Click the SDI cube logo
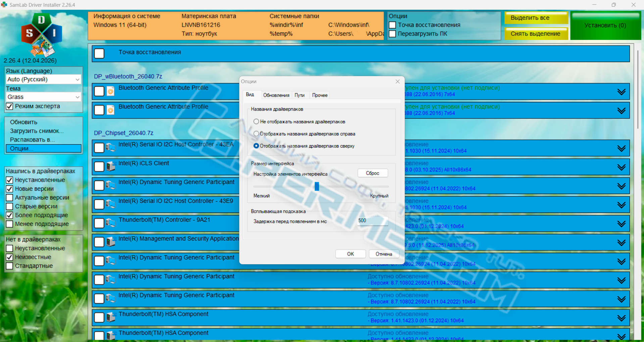The image size is (644, 342). point(41,34)
